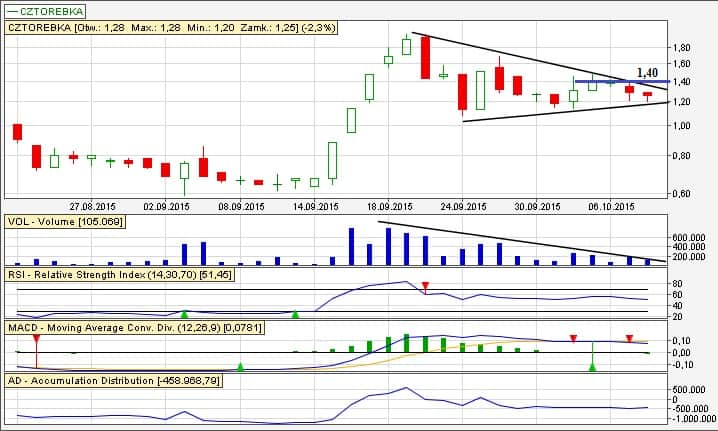Screen dimensions: 718x431
Task: Click the green triangle near 02.09 in RSI
Action: tap(183, 314)
